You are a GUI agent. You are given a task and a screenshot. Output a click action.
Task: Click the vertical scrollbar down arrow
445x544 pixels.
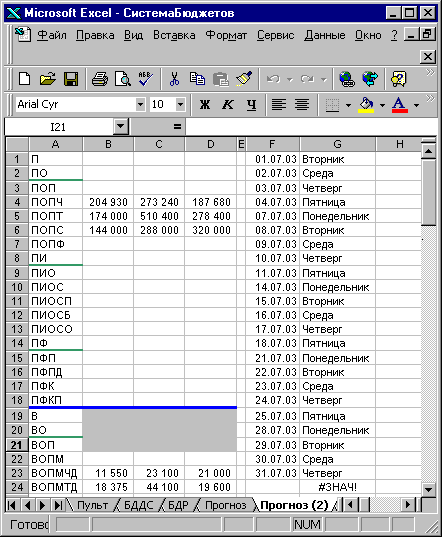(x=429, y=490)
